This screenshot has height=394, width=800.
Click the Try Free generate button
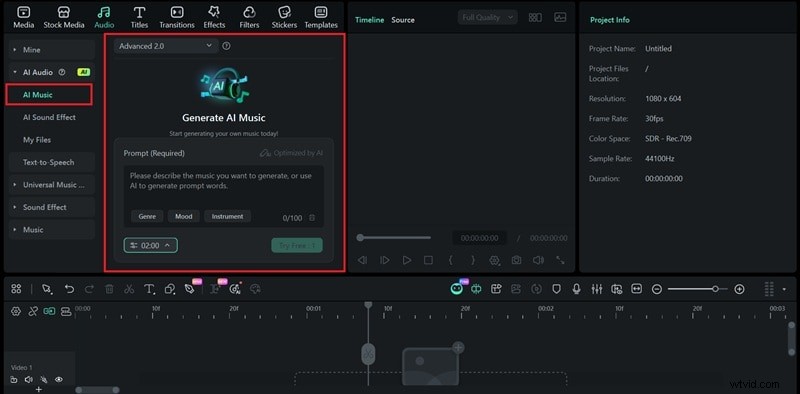(x=297, y=245)
